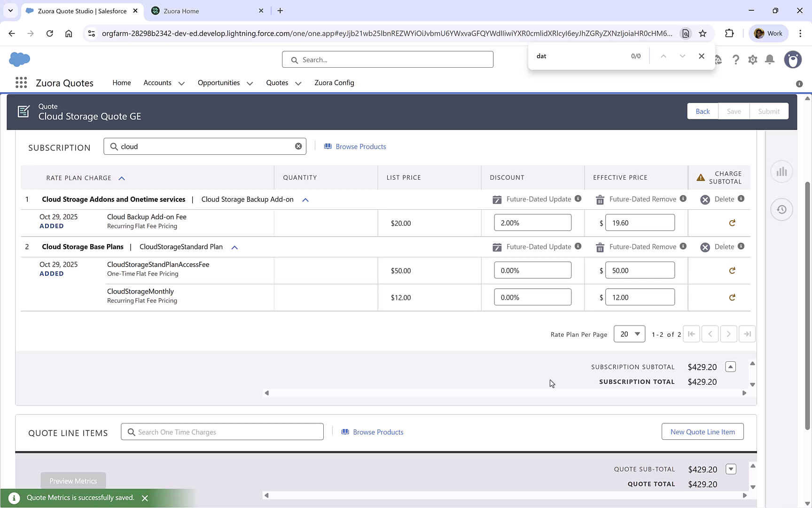Click Future-Dated Remove trash icon for CloudStorageStandard Plan

point(600,246)
